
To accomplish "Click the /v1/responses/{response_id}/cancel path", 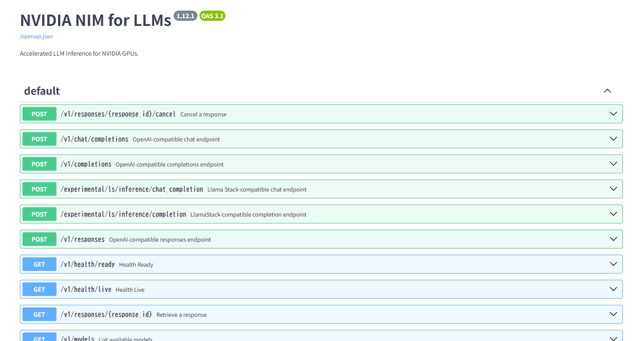I will click(118, 114).
